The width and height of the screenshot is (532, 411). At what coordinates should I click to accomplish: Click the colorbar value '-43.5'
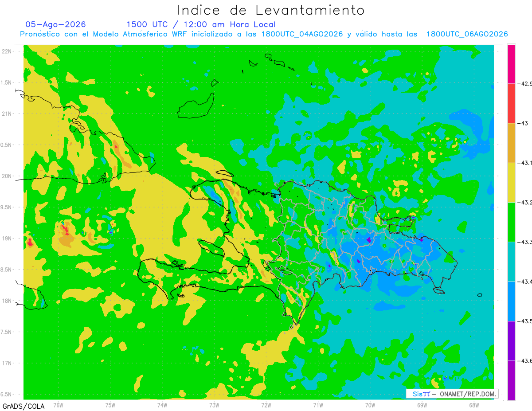[525, 321]
